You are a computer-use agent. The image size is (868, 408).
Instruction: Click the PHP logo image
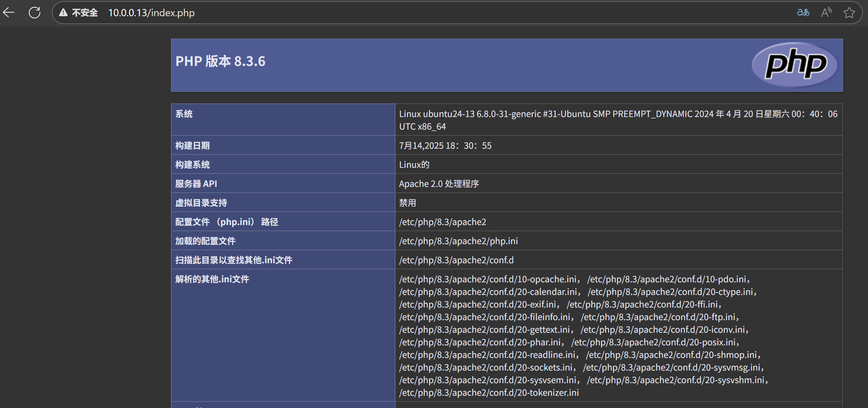click(x=795, y=65)
